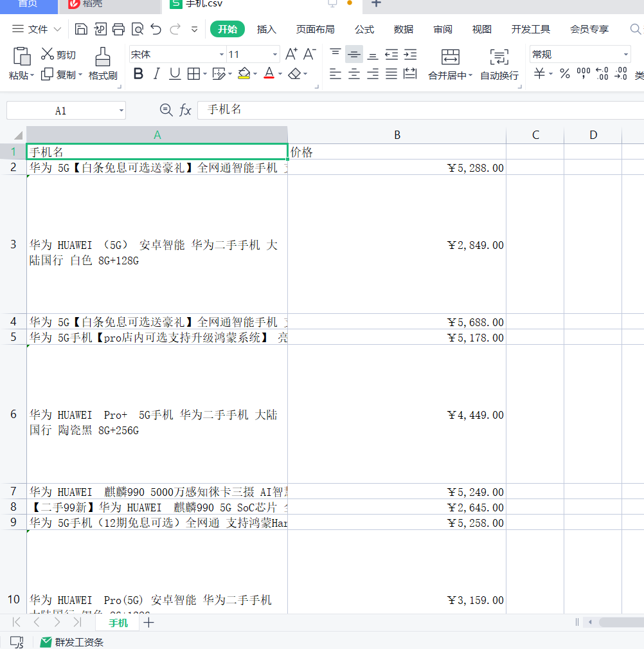The image size is (644, 649).
Task: Select column B header
Action: tap(397, 135)
